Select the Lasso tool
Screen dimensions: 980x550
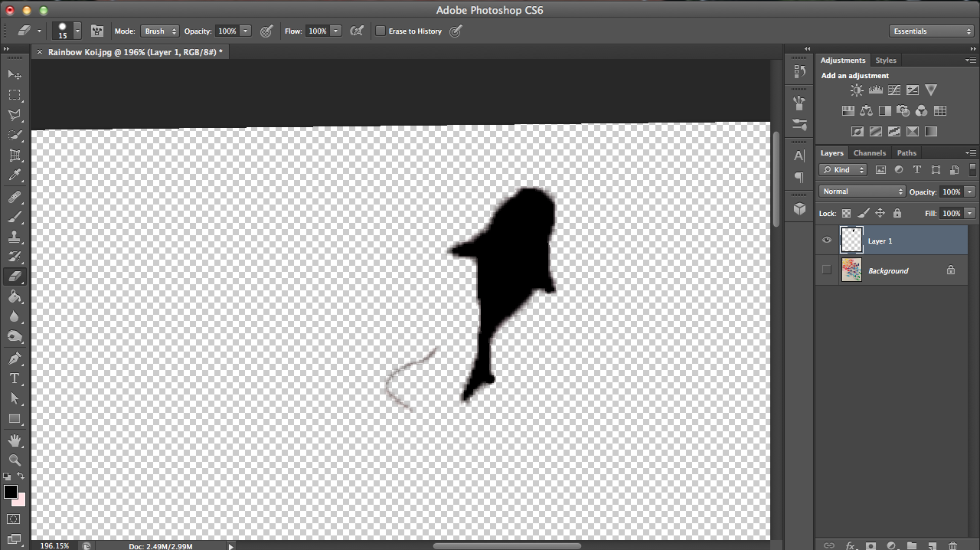click(x=15, y=115)
